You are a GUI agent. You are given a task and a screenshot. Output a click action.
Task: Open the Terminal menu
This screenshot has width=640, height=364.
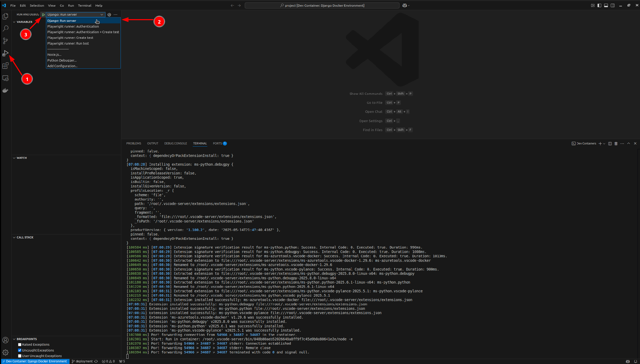(85, 6)
